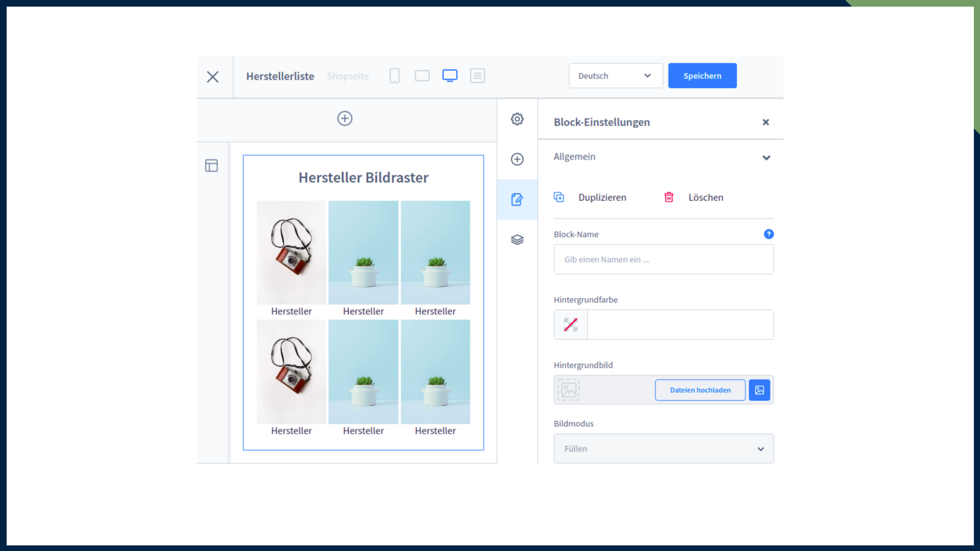
Task: Open add blocks plus icon in sidebar
Action: coord(517,159)
